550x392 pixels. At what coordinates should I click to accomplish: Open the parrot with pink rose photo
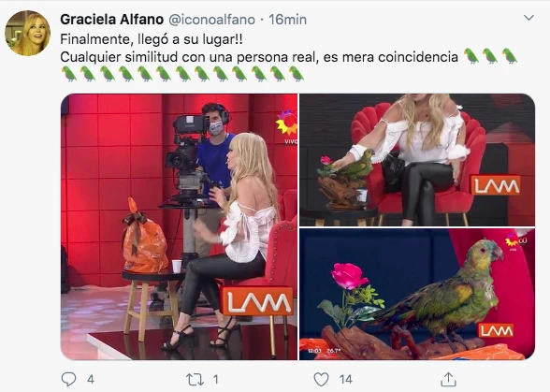pyautogui.click(x=417, y=294)
